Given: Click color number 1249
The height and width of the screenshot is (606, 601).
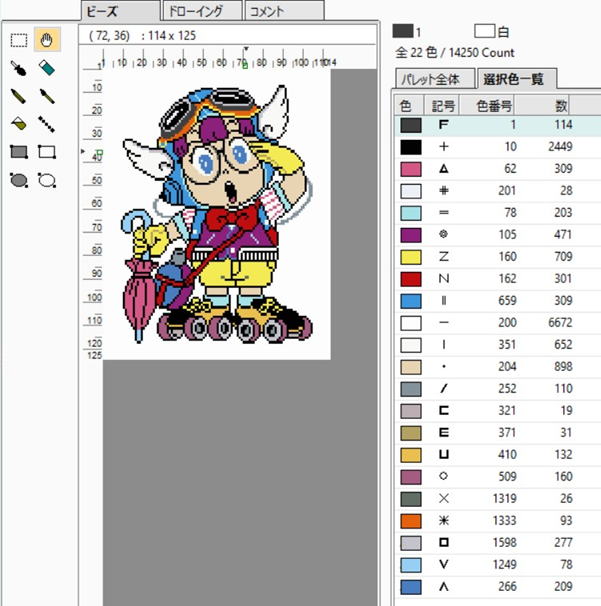Looking at the screenshot, I should pyautogui.click(x=504, y=565).
